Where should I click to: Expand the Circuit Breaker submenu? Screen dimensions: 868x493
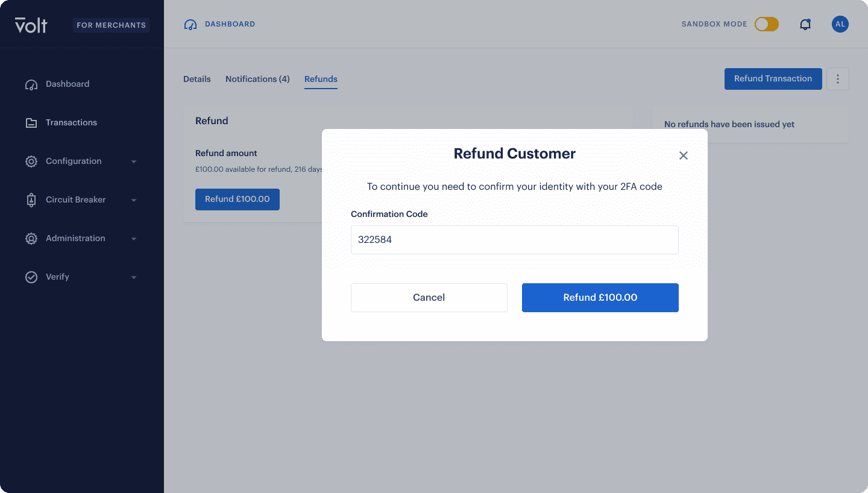[x=134, y=199]
